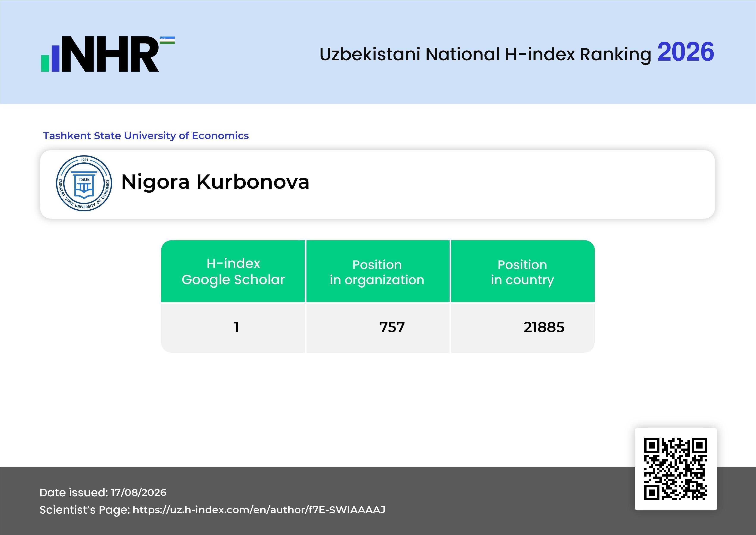Image resolution: width=756 pixels, height=535 pixels.
Task: Open the Tashkent State University of Economics link
Action: [x=146, y=136]
